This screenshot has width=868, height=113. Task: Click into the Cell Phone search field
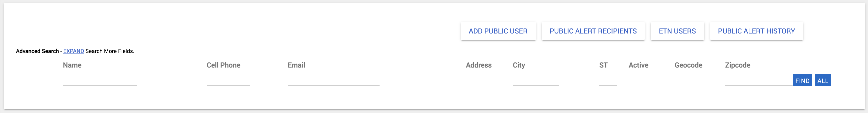(228, 80)
